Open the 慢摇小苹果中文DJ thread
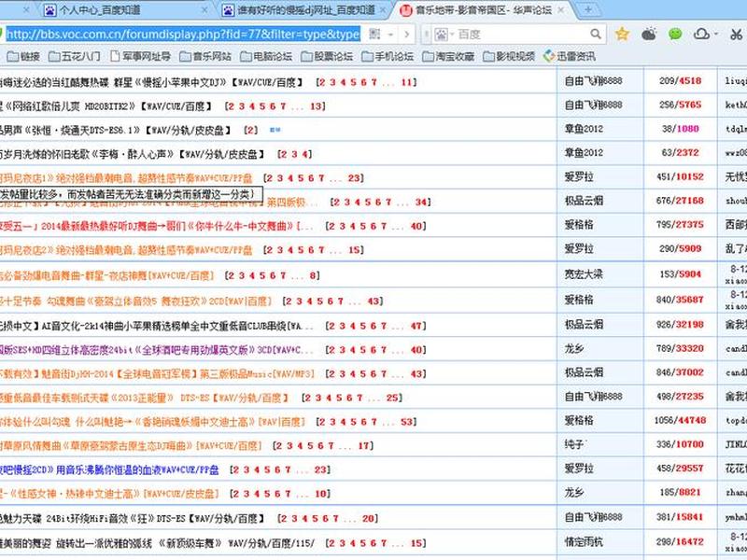 pos(151,82)
